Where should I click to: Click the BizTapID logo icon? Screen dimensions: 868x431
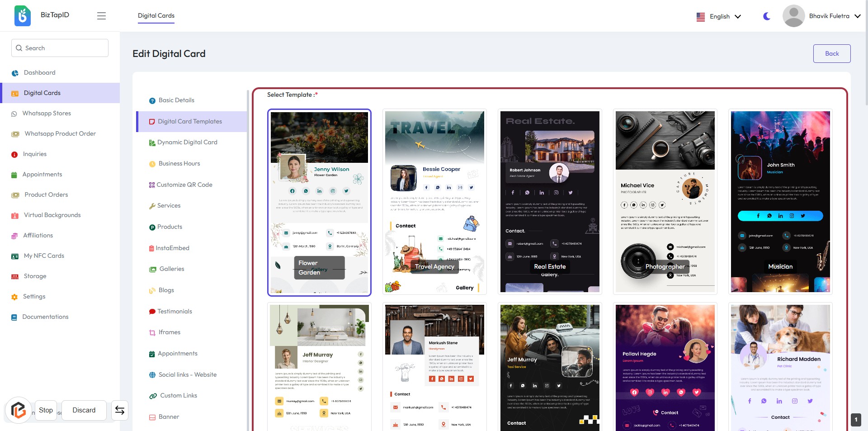pyautogui.click(x=23, y=16)
